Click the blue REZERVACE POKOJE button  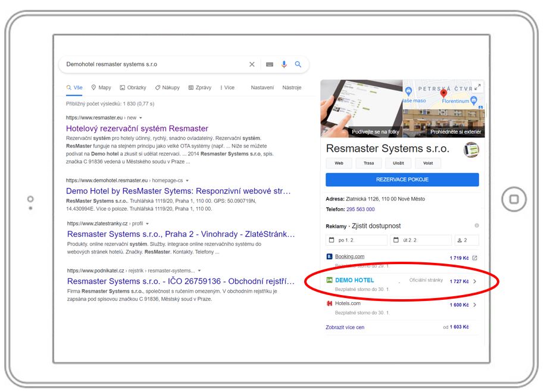pos(402,180)
